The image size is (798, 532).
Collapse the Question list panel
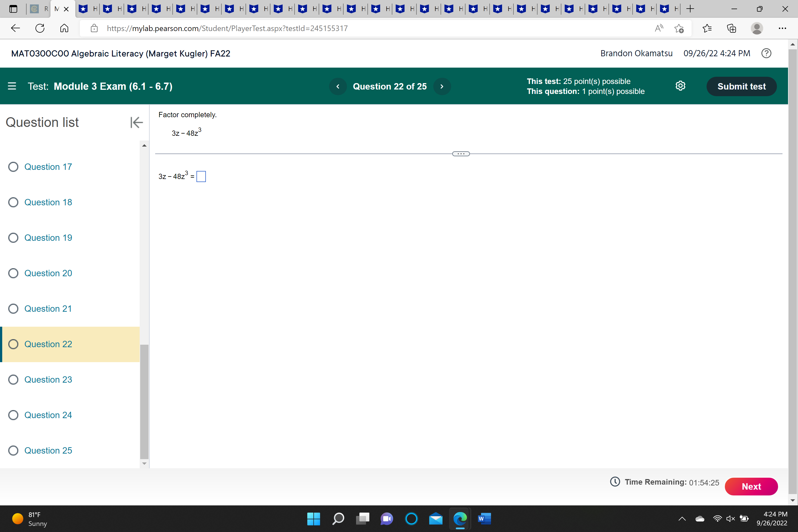136,122
